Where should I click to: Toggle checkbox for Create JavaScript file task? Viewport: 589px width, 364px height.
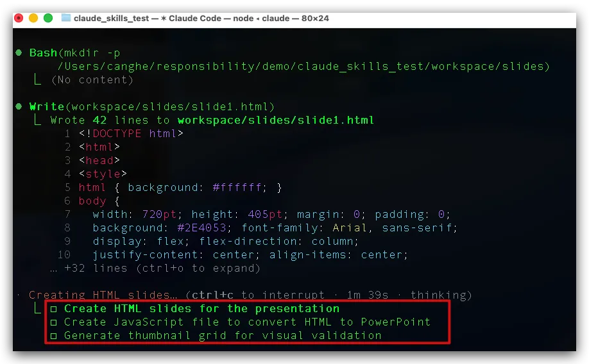(54, 322)
